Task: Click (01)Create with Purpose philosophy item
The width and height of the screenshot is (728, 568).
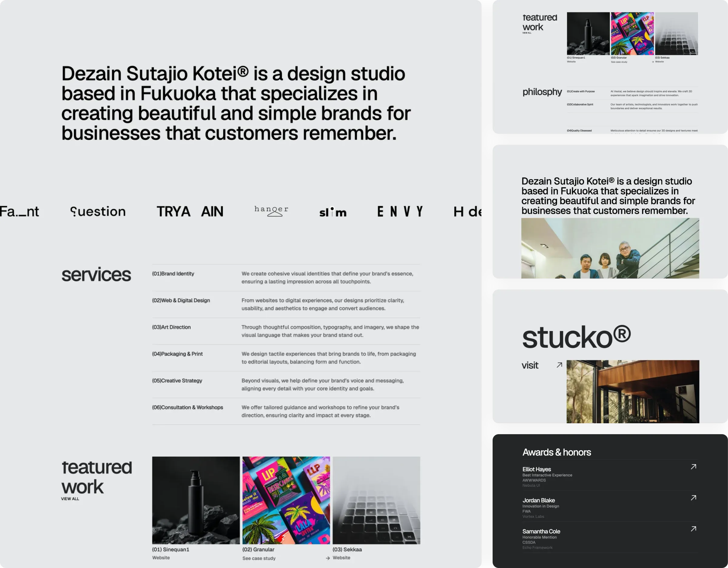Action: tap(581, 91)
